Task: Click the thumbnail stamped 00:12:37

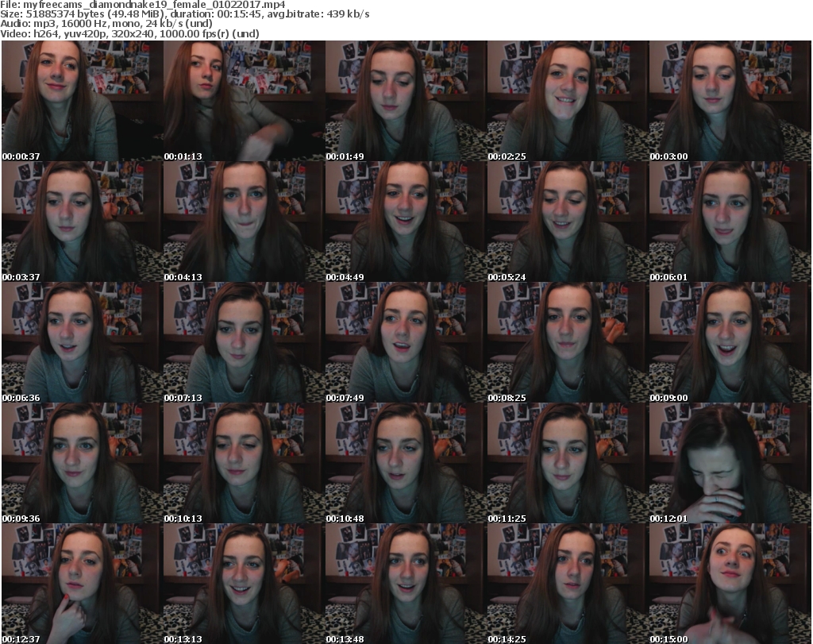Action: click(83, 584)
